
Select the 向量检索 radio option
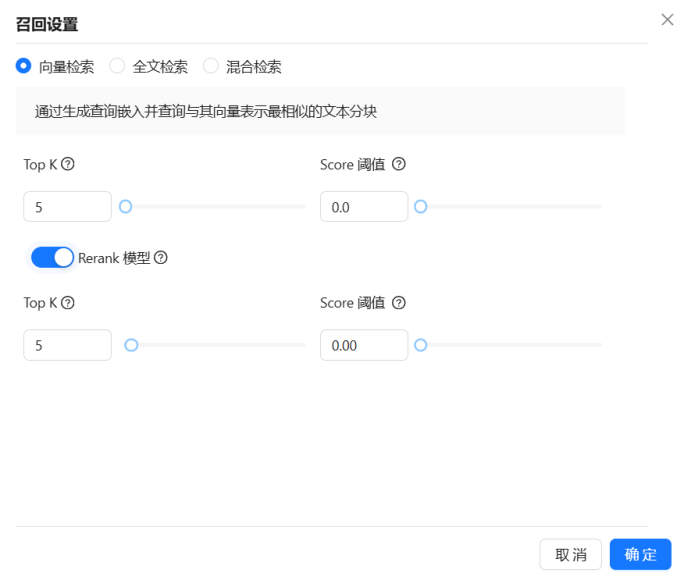(24, 66)
